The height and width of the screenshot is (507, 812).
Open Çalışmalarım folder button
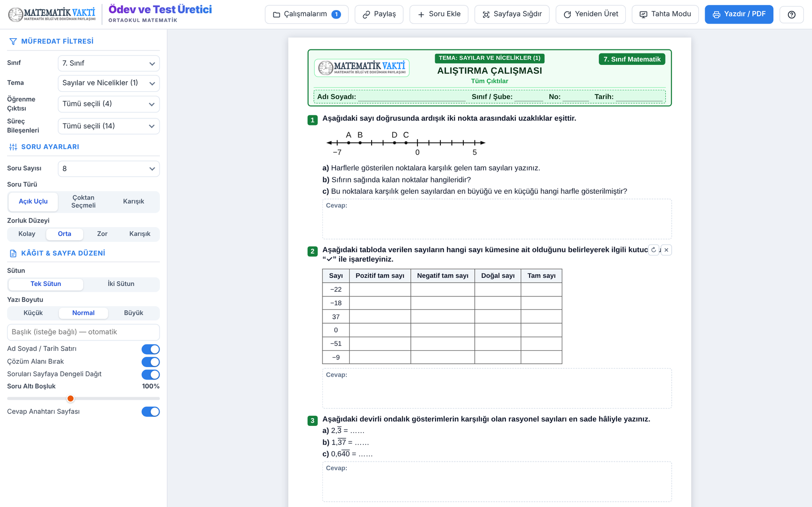pyautogui.click(x=307, y=14)
